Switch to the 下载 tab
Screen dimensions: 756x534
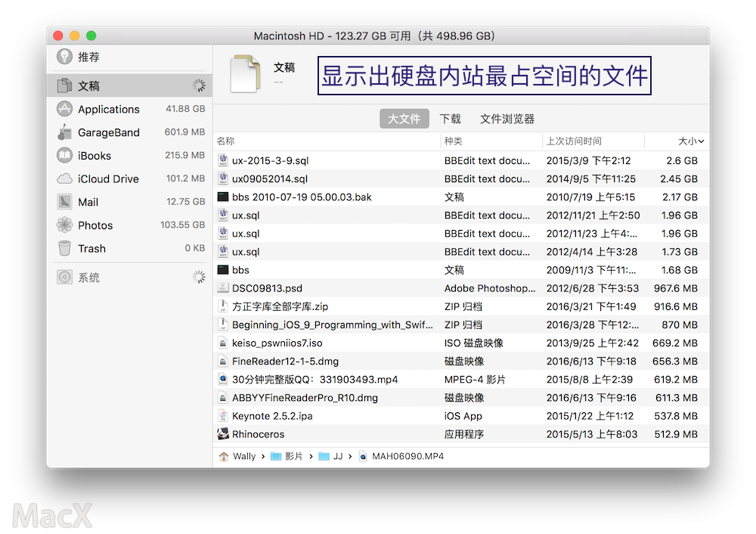(x=450, y=119)
